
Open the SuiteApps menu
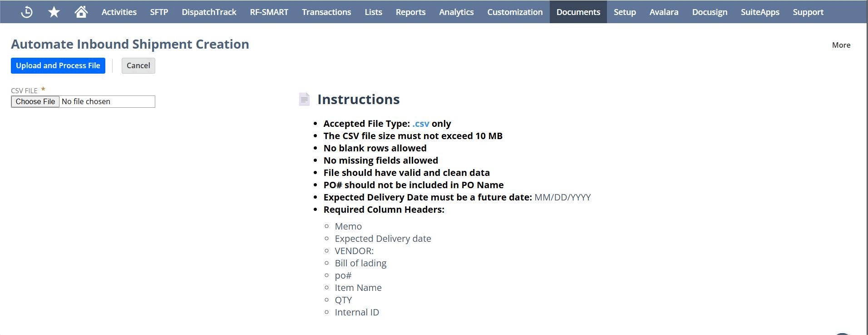(760, 12)
